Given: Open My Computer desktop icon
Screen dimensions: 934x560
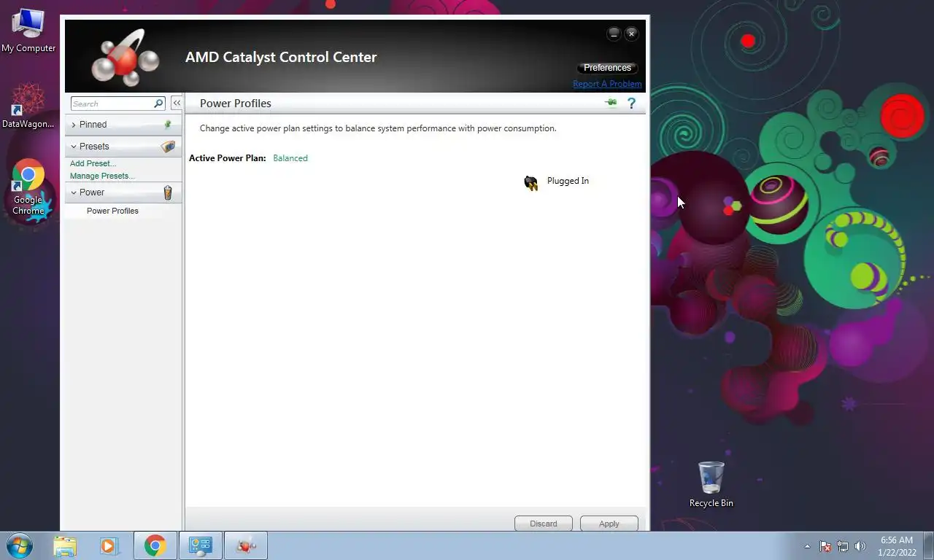Looking at the screenshot, I should pos(28,31).
